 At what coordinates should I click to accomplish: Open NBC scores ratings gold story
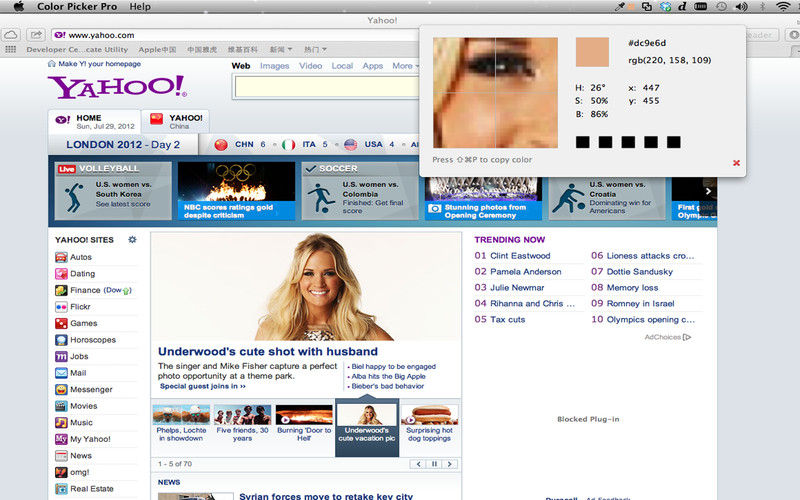click(236, 191)
